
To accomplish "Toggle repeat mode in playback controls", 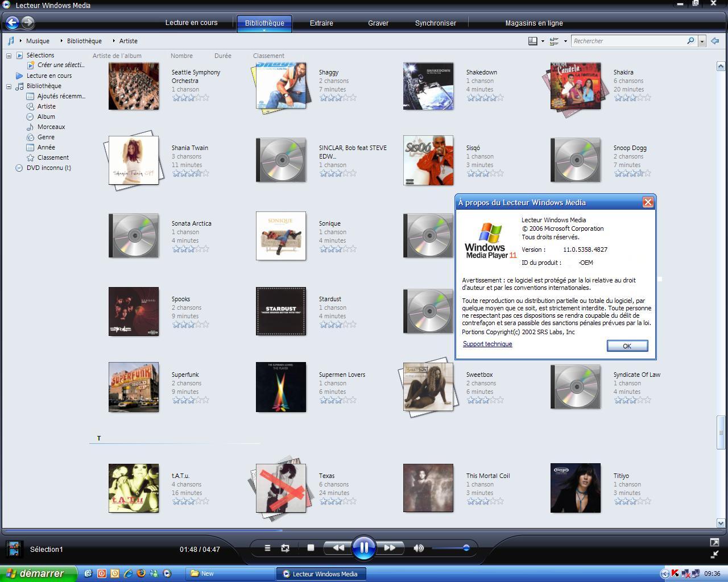I will [285, 548].
